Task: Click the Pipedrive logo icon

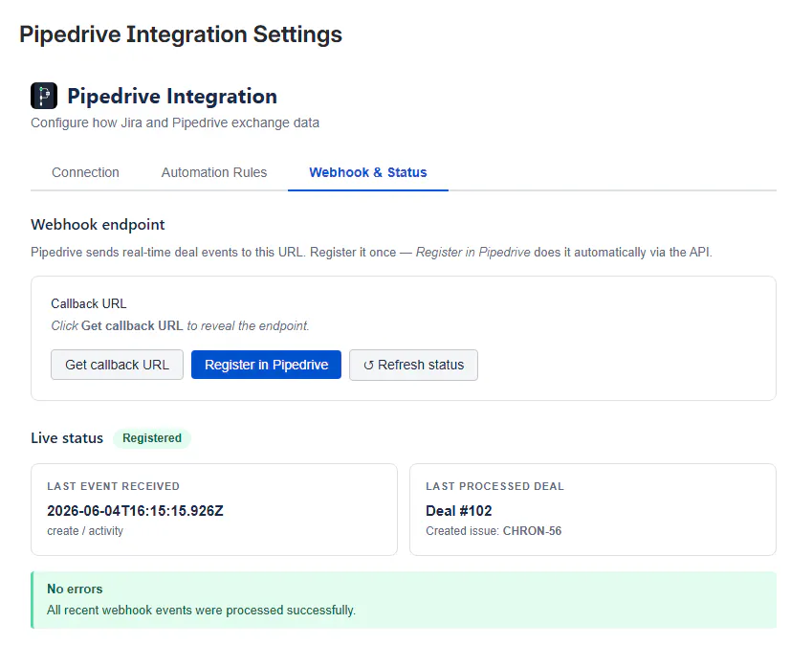Action: click(x=44, y=96)
